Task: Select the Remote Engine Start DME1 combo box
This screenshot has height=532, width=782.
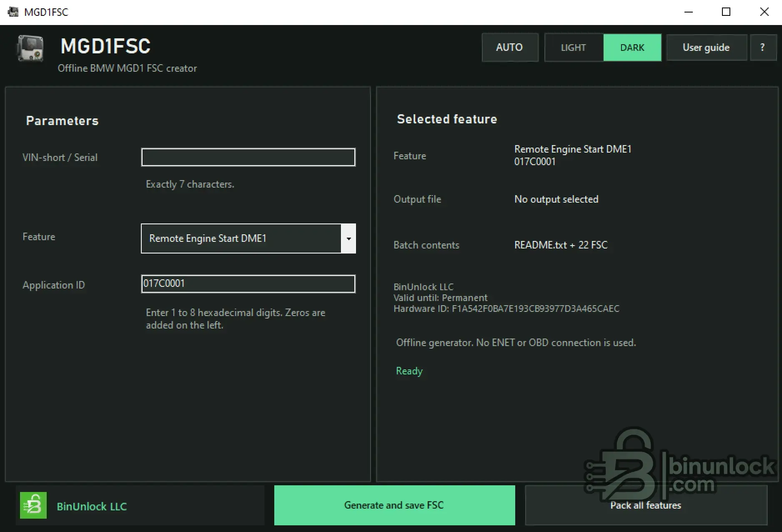Action: pos(248,238)
